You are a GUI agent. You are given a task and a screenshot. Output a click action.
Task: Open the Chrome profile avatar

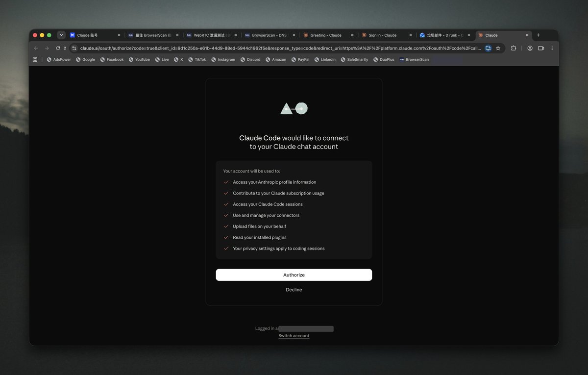click(530, 48)
